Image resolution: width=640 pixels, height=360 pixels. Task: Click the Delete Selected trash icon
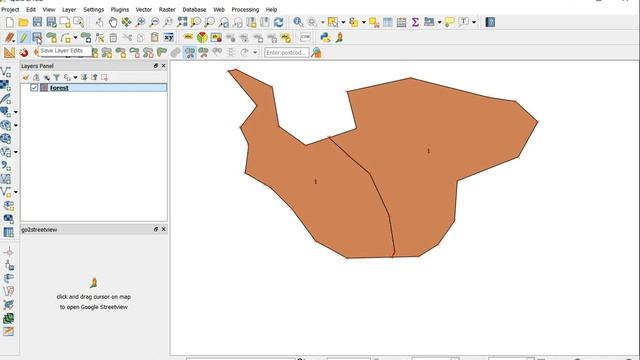pyautogui.click(x=113, y=38)
